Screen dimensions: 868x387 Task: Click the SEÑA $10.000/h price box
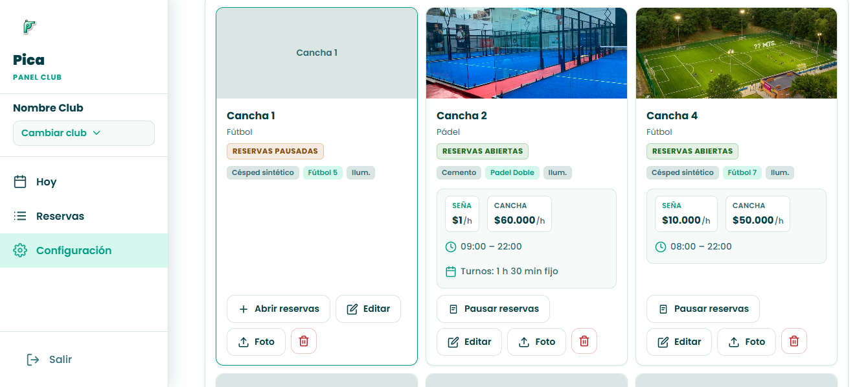(x=686, y=214)
